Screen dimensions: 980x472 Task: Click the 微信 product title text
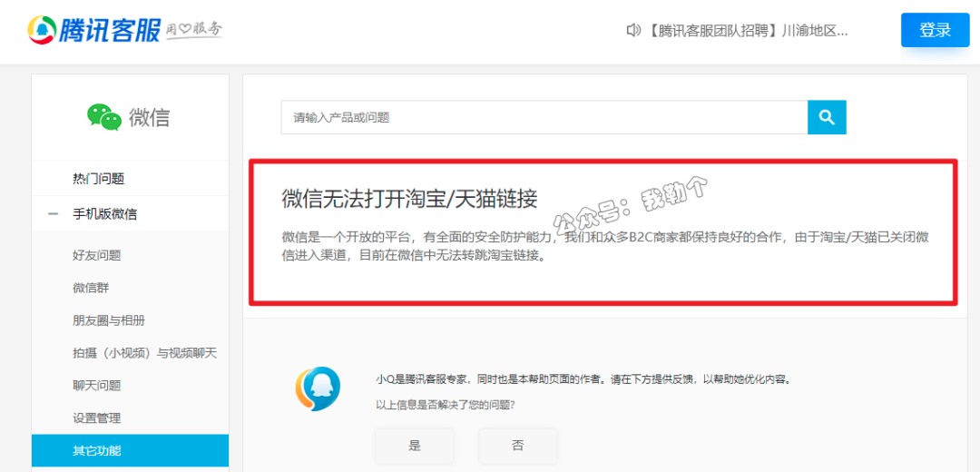[150, 117]
